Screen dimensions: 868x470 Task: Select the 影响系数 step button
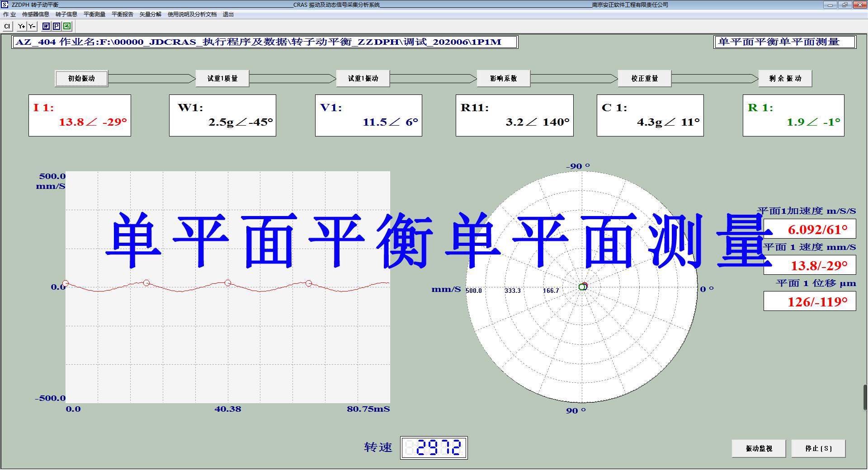504,79
